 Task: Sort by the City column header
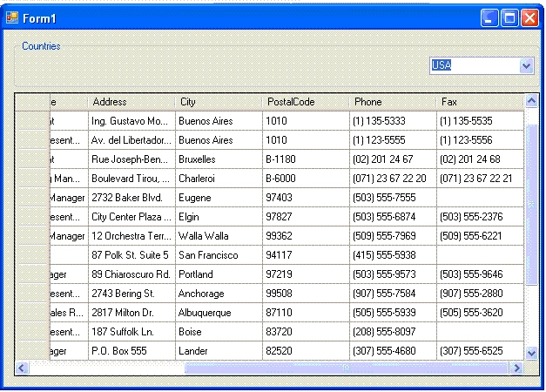(x=219, y=102)
